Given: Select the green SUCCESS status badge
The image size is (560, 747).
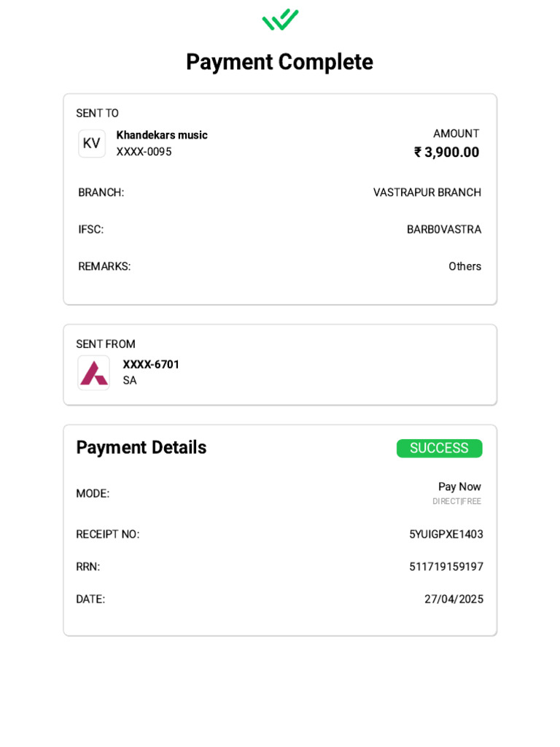Looking at the screenshot, I should 439,448.
